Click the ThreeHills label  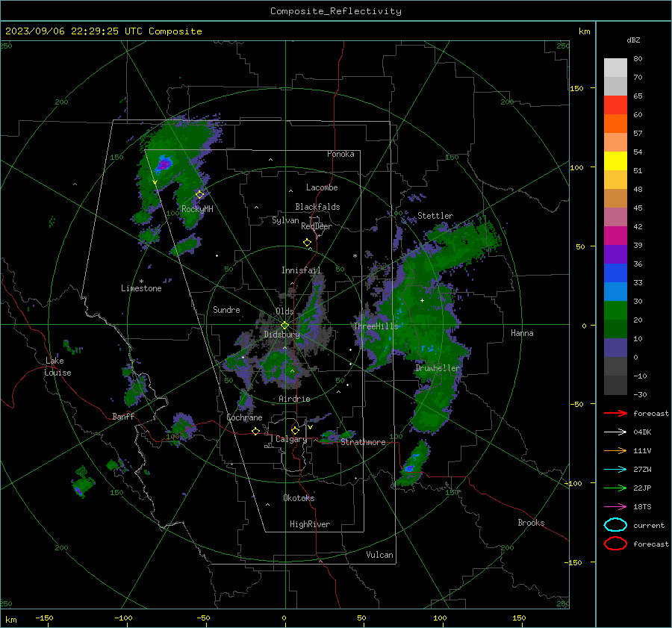coord(376,326)
